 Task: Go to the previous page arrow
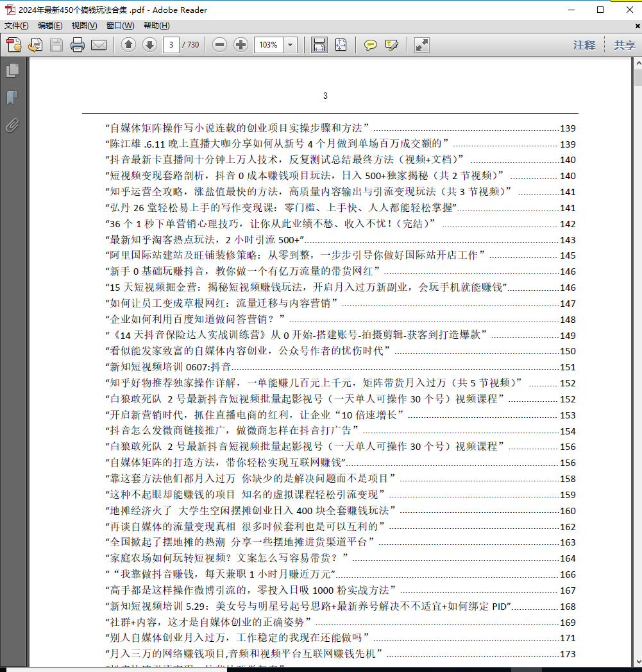pos(128,45)
